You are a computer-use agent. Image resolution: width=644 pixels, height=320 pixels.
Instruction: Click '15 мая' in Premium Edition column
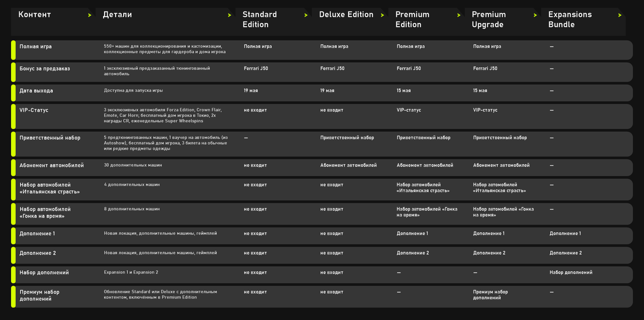click(x=404, y=91)
